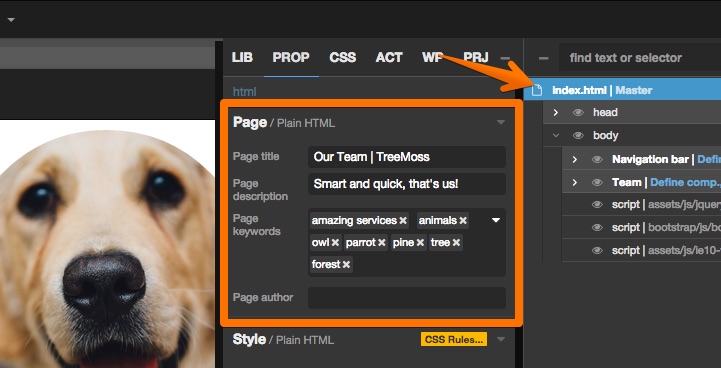The image size is (721, 368).
Task: Hide the jquery script element
Action: click(x=597, y=205)
